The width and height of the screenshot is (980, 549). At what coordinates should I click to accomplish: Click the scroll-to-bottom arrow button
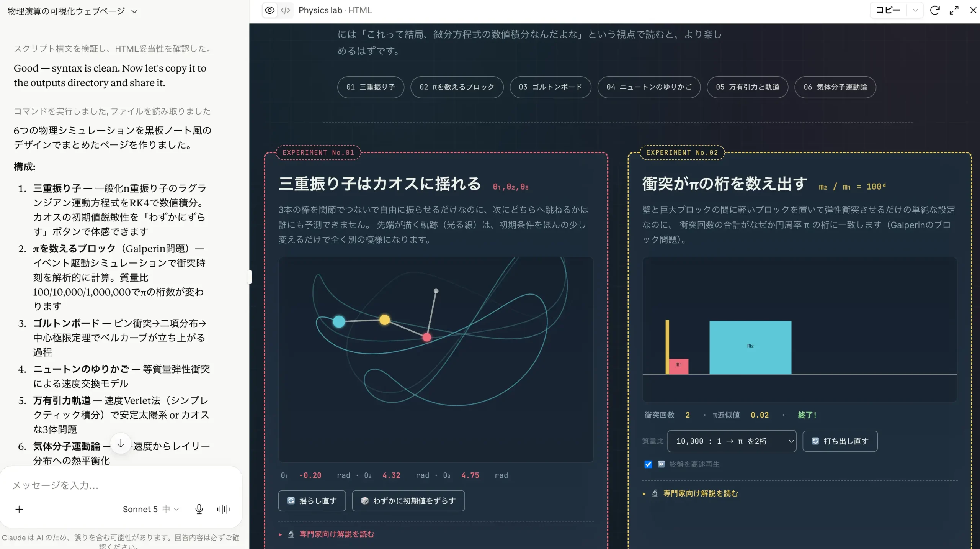(x=121, y=444)
